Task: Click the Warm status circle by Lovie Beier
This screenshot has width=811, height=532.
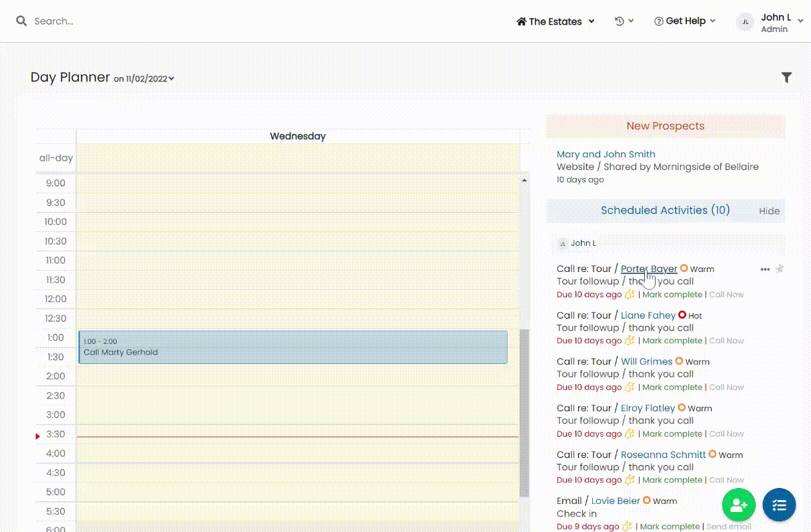Action: (646, 501)
